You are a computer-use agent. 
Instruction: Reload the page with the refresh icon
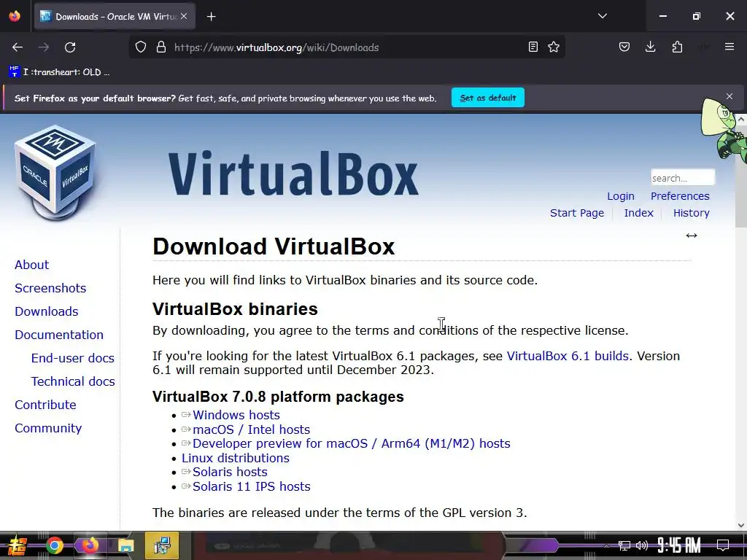tap(70, 47)
